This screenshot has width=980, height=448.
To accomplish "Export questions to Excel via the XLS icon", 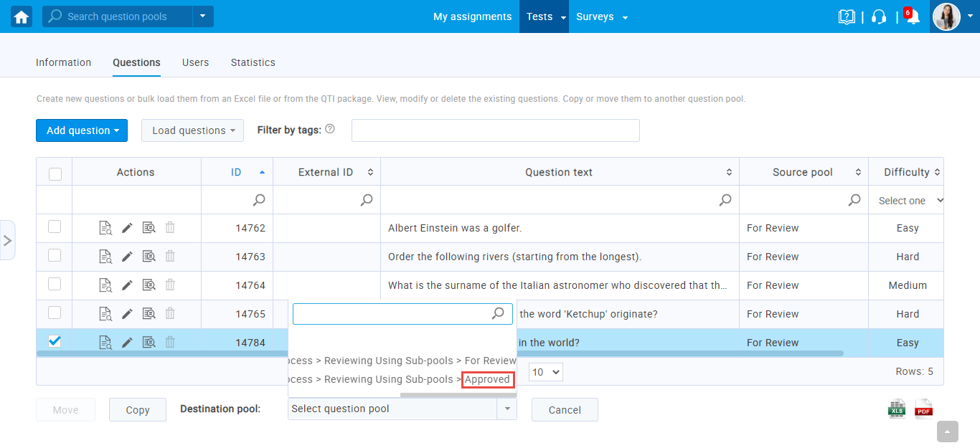I will [897, 409].
